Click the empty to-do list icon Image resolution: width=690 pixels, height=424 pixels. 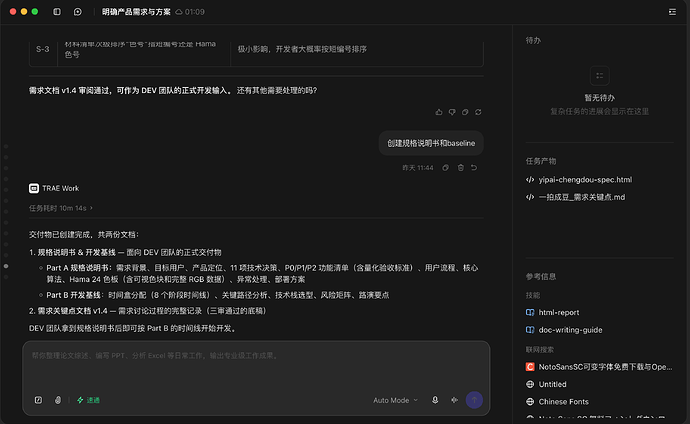pyautogui.click(x=599, y=76)
